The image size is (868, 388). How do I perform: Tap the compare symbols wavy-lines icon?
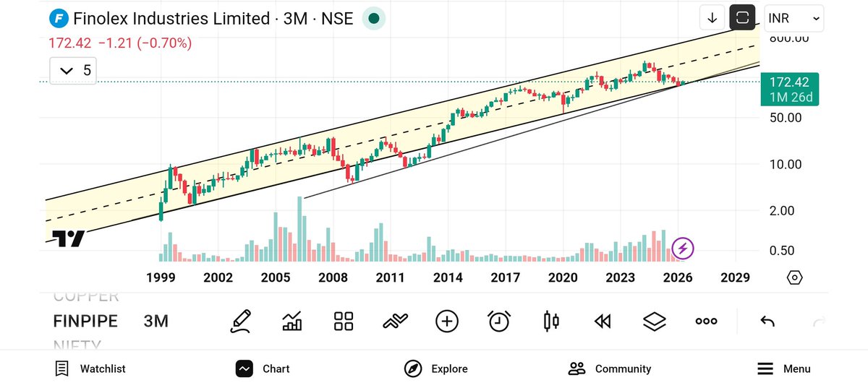395,322
